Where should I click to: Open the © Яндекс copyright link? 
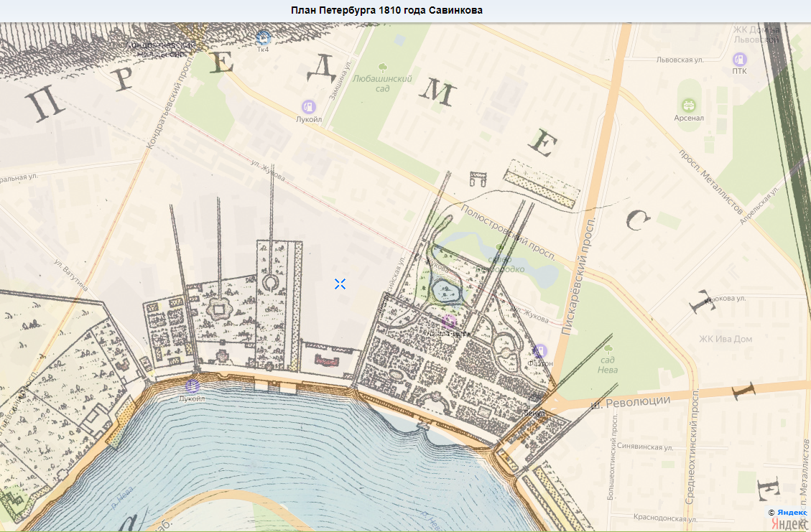click(787, 513)
